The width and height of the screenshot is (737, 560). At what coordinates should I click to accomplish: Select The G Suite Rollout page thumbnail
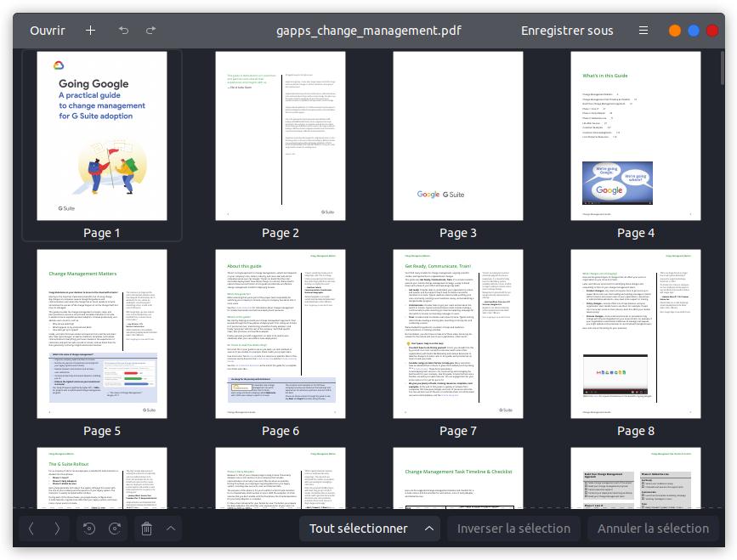(102, 478)
